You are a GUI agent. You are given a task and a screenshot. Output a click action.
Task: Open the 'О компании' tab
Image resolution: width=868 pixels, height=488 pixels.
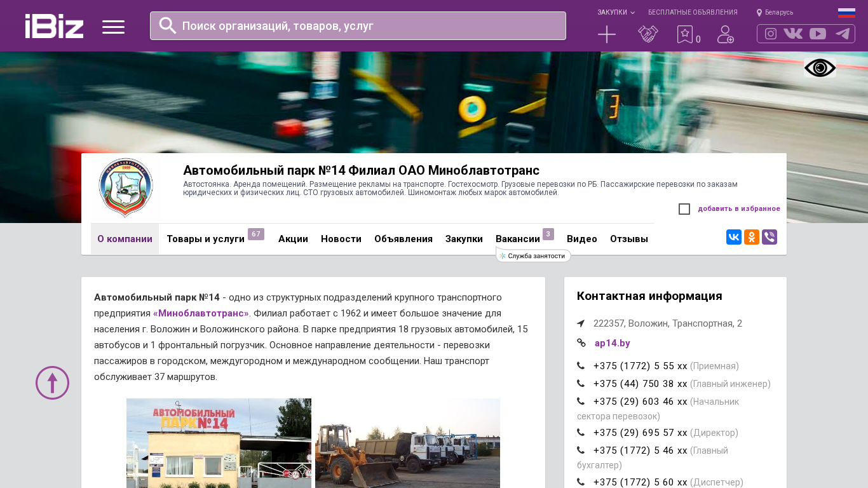pos(125,239)
